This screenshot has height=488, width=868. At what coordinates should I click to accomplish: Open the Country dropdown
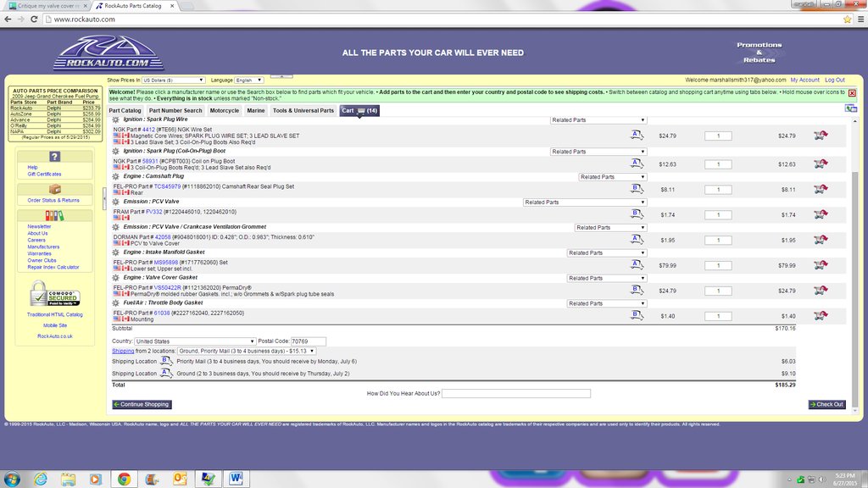tap(195, 341)
